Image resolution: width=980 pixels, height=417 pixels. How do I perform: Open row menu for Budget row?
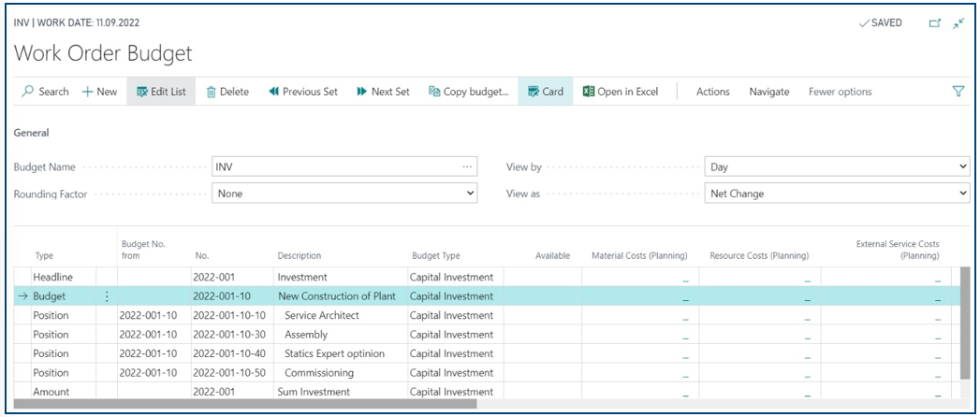pyautogui.click(x=107, y=296)
